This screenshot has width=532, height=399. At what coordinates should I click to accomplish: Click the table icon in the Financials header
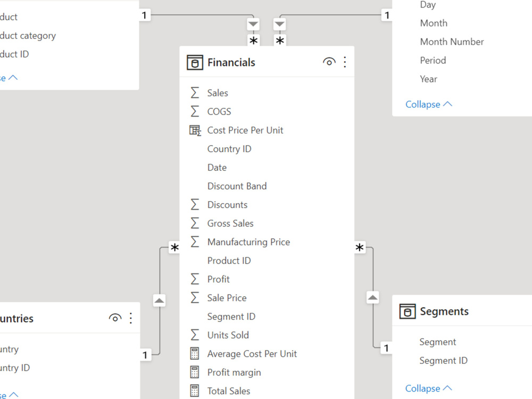coord(195,62)
